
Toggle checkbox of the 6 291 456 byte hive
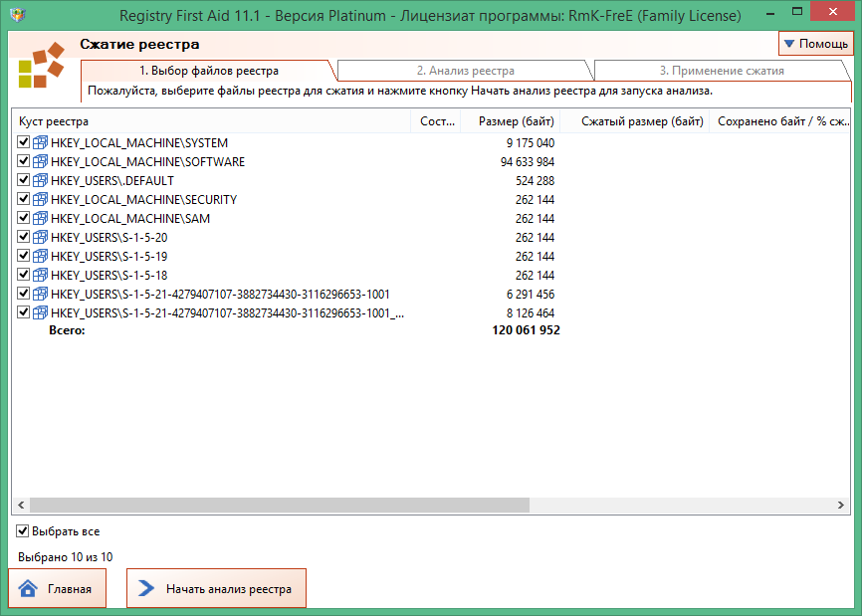point(23,294)
